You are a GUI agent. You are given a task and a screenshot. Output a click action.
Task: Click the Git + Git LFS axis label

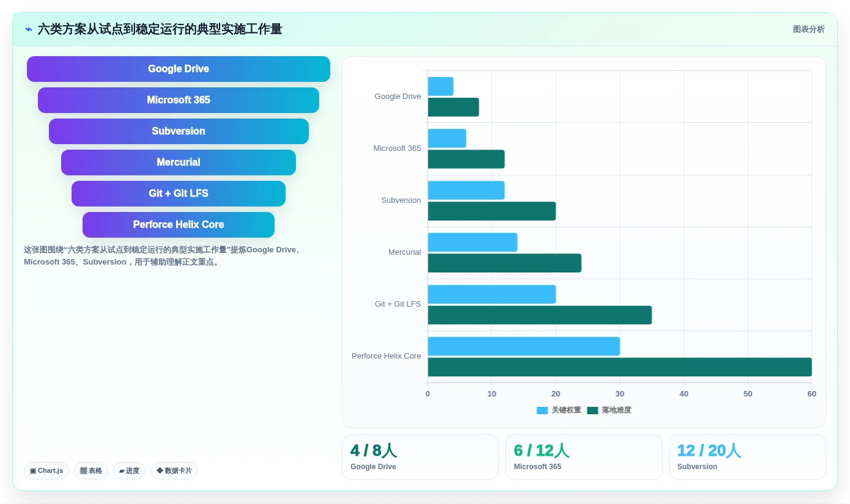pyautogui.click(x=397, y=304)
